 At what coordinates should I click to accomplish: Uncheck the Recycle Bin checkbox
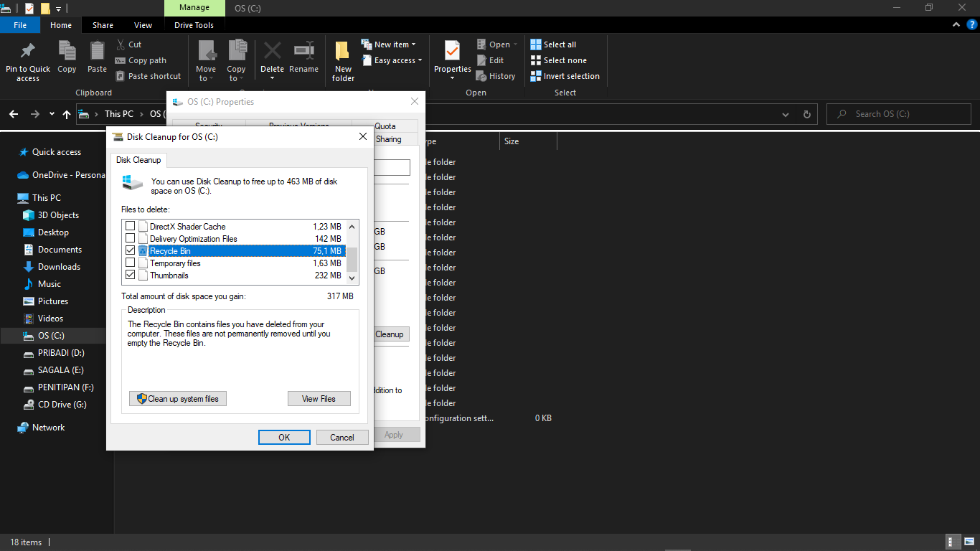click(131, 250)
